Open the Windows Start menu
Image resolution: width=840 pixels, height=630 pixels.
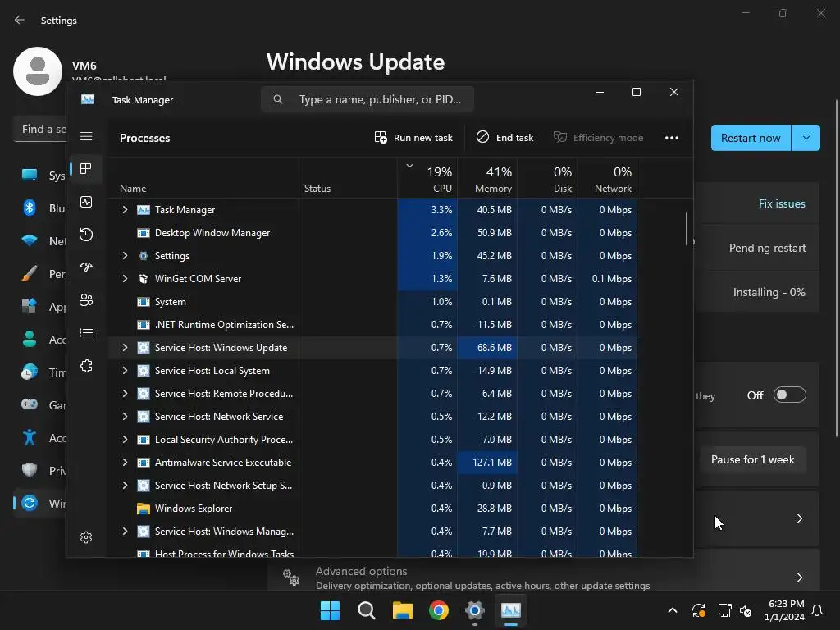point(330,610)
